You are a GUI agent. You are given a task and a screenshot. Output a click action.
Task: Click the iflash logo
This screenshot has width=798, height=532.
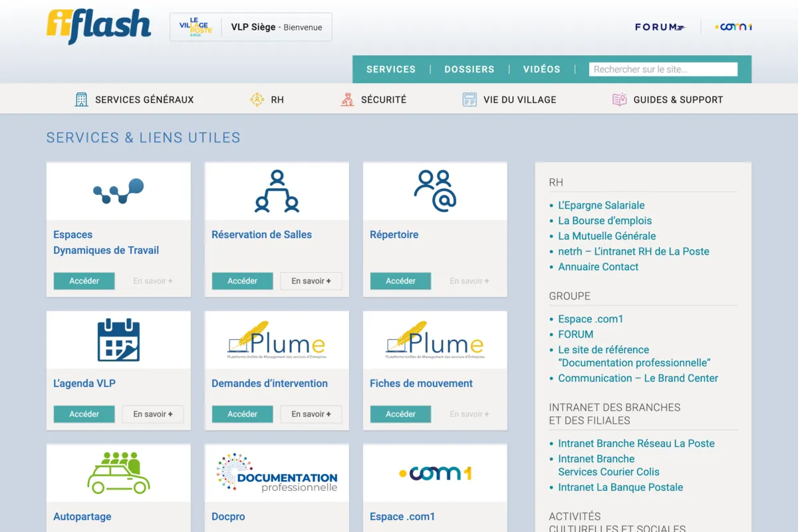pyautogui.click(x=98, y=27)
